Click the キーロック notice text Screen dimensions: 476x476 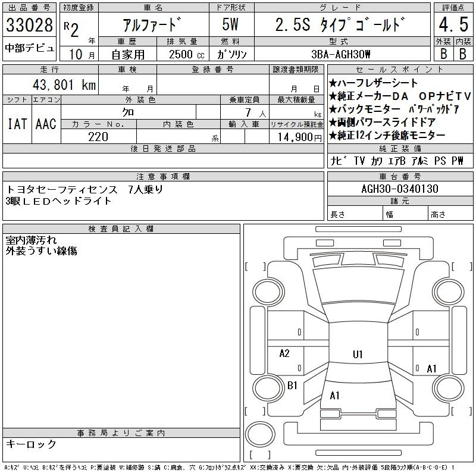pos(31,444)
